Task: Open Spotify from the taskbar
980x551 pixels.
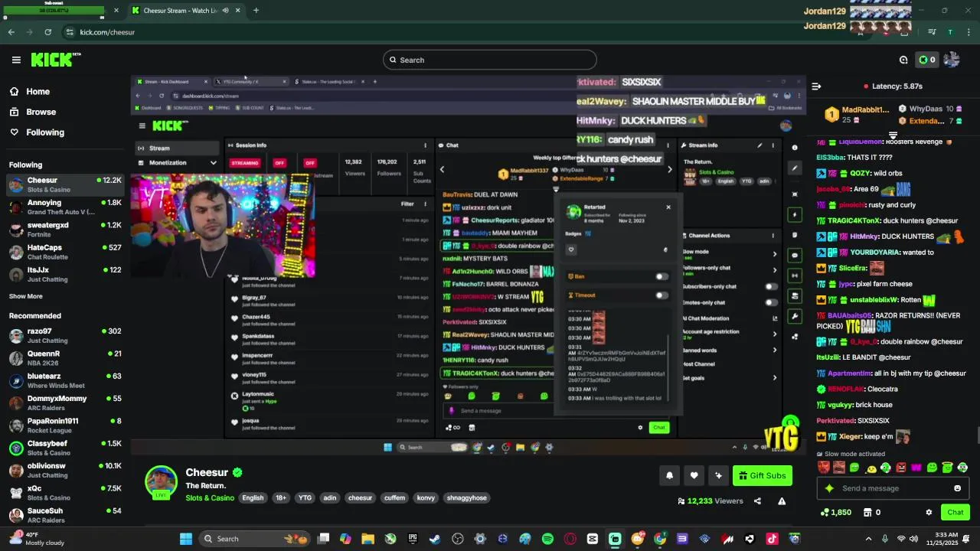Action: (547, 539)
